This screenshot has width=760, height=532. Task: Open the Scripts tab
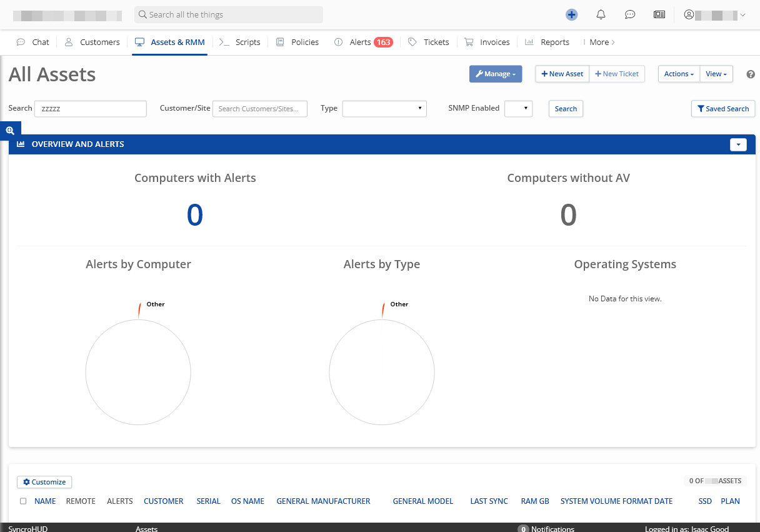(x=240, y=42)
